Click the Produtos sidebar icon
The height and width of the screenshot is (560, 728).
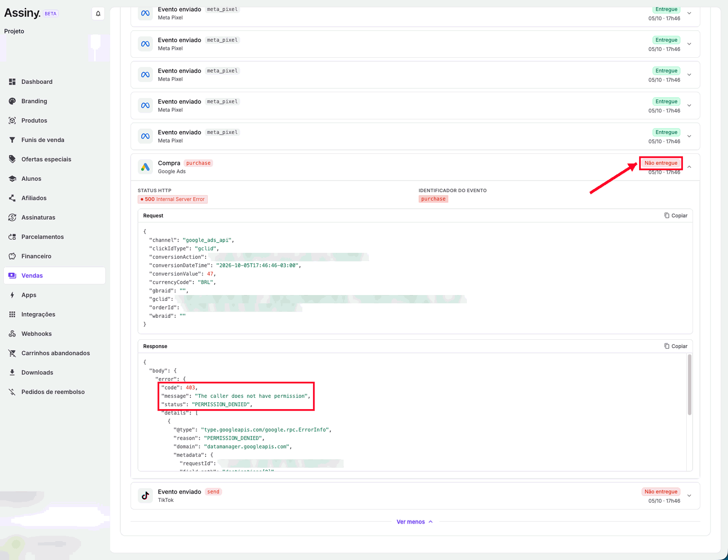pyautogui.click(x=12, y=120)
